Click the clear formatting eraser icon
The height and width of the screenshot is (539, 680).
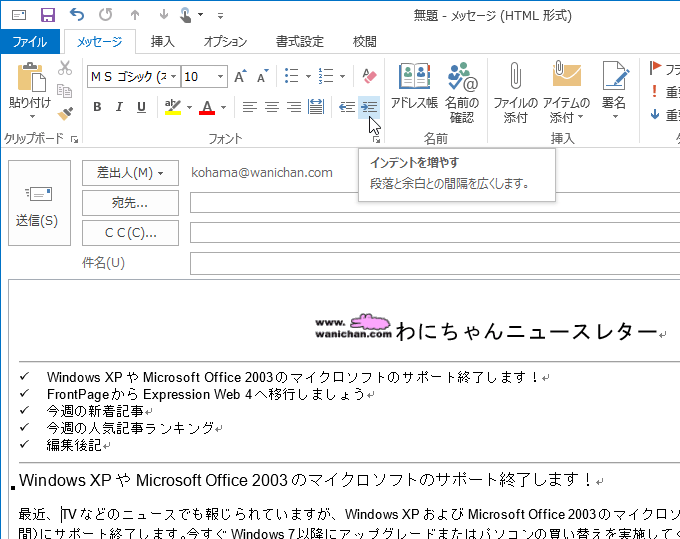(369, 76)
